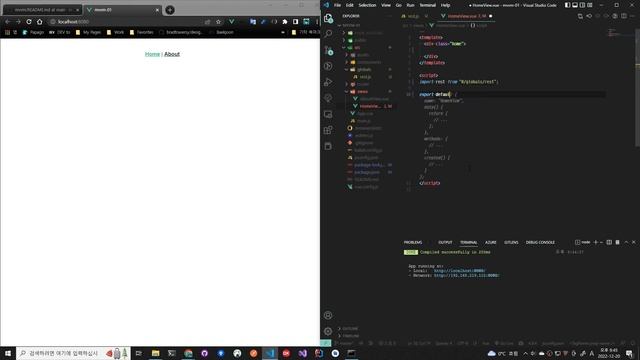Open the Selection menu in VS Code
The width and height of the screenshot is (640, 360).
367,5
